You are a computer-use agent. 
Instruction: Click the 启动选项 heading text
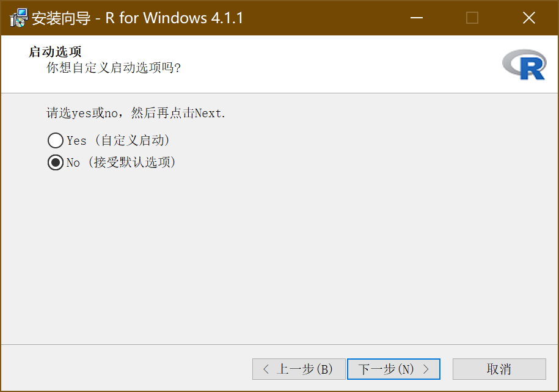pyautogui.click(x=55, y=52)
